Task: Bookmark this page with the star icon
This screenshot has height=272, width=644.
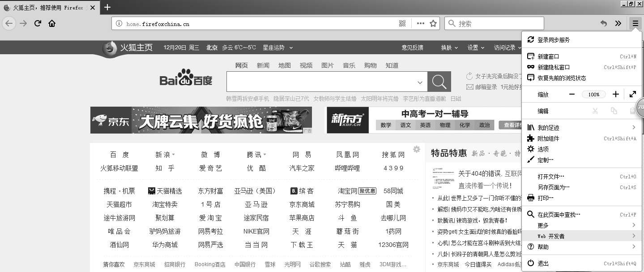Action: click(x=433, y=23)
